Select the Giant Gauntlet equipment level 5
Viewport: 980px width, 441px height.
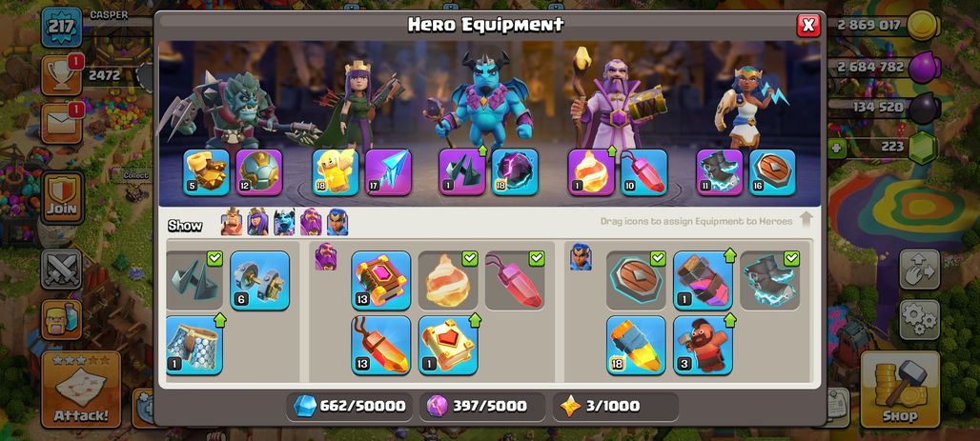pyautogui.click(x=206, y=172)
